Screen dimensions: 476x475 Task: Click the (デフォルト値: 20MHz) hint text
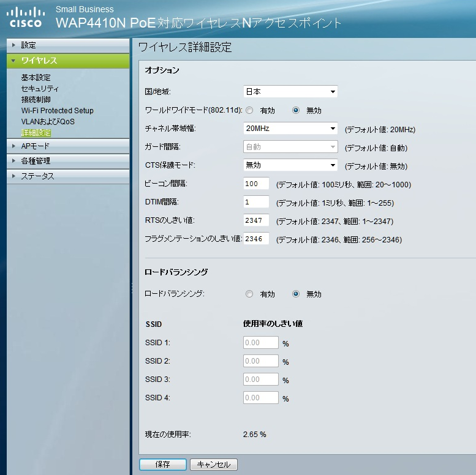click(x=380, y=130)
